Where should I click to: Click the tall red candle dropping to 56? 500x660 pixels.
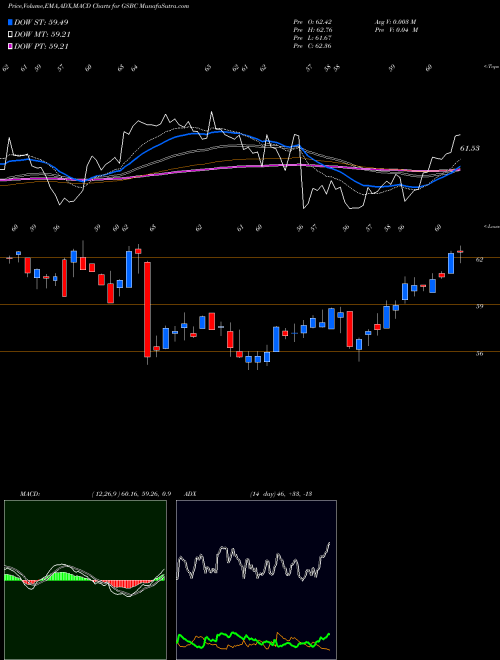(x=147, y=309)
